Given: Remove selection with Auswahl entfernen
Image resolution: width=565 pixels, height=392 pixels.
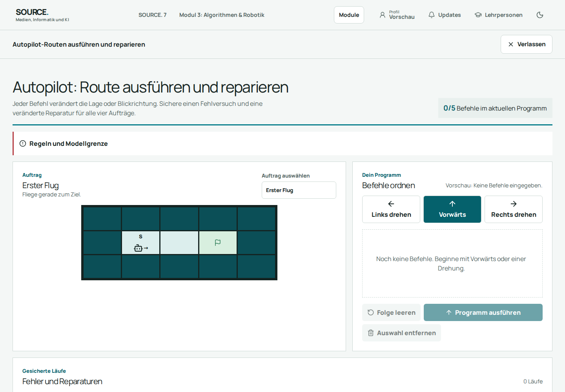Looking at the screenshot, I should 401,333.
